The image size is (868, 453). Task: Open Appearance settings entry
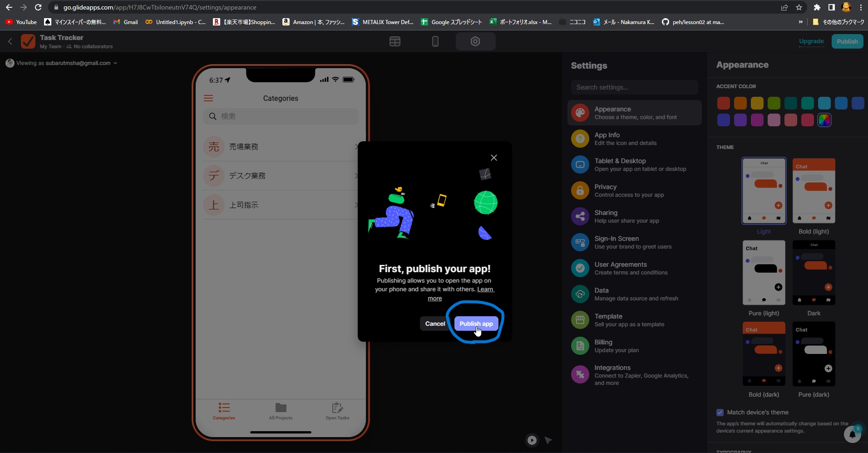click(634, 113)
